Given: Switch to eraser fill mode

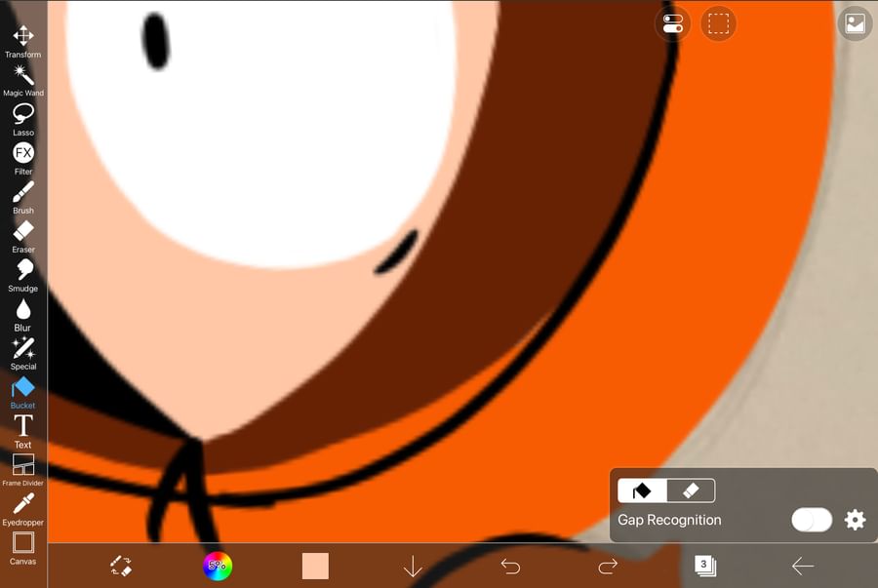Looking at the screenshot, I should tap(691, 490).
